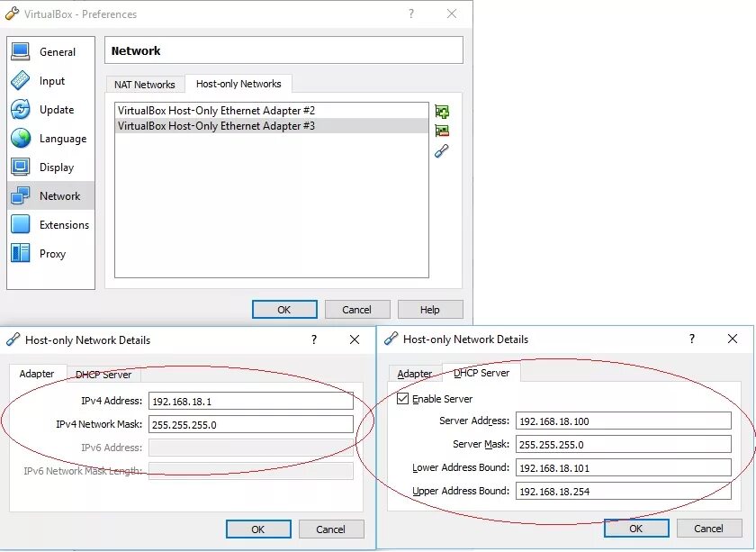Cancel the Adapter details dialog
The image size is (756, 552).
coord(331,529)
